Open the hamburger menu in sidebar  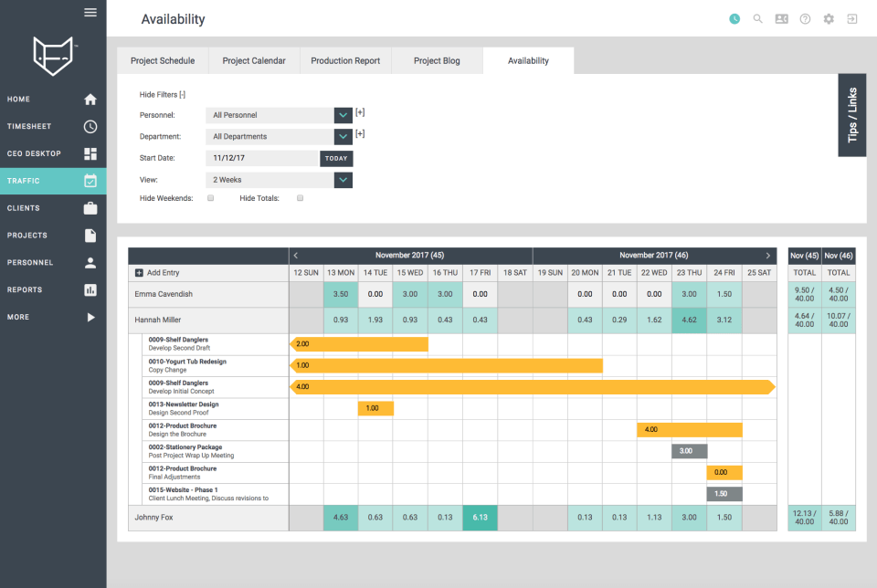[x=90, y=12]
